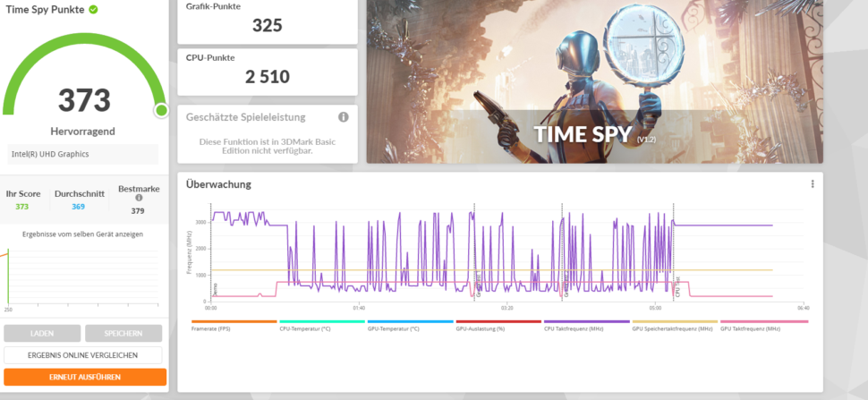Toggle CPU-Temperatur (°C) legend swatch
Screen dimensions: 868x400
[x=322, y=321]
